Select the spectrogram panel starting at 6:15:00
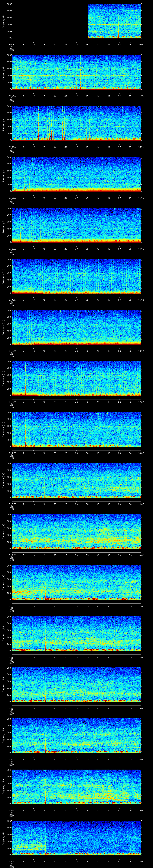The image size is (153, 868). coord(76,327)
